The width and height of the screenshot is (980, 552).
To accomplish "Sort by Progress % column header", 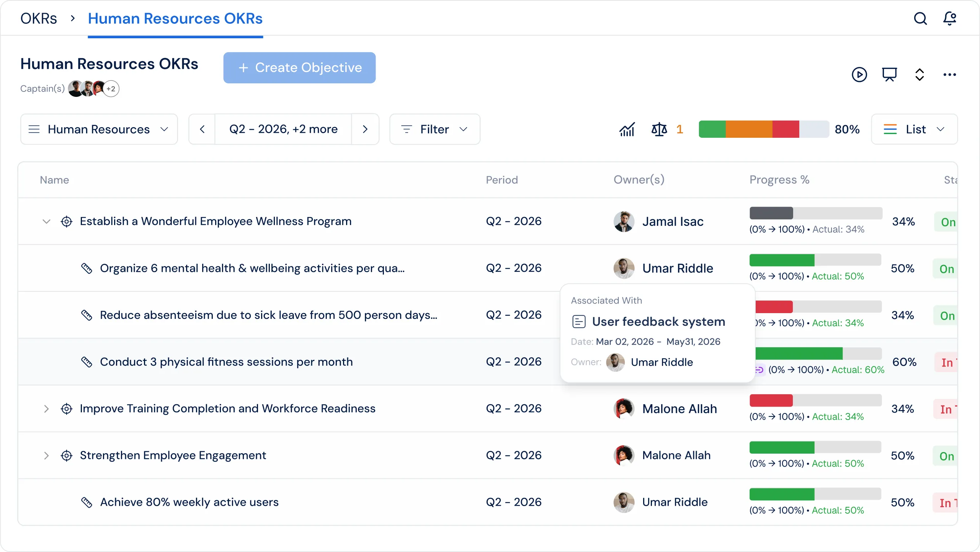I will tap(779, 180).
